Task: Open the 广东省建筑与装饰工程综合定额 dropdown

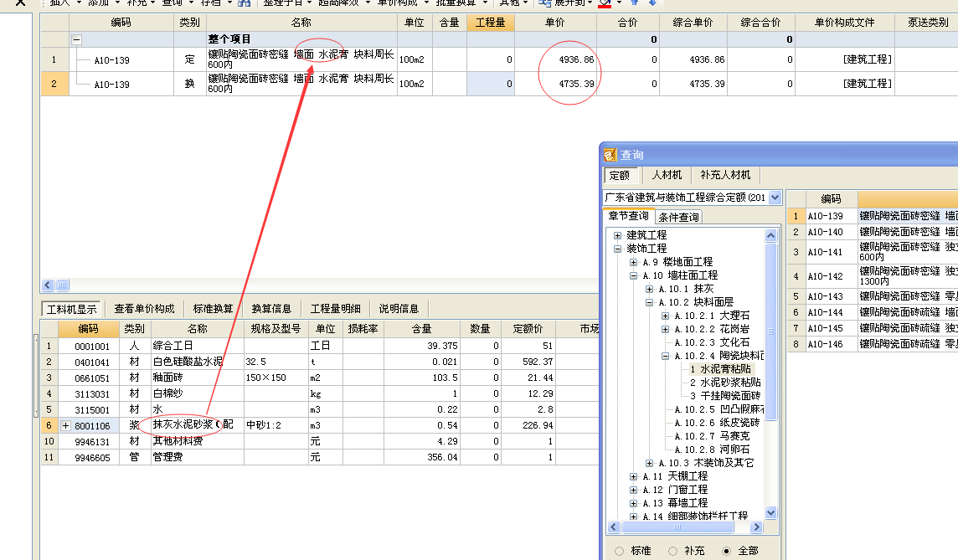Action: tap(775, 198)
